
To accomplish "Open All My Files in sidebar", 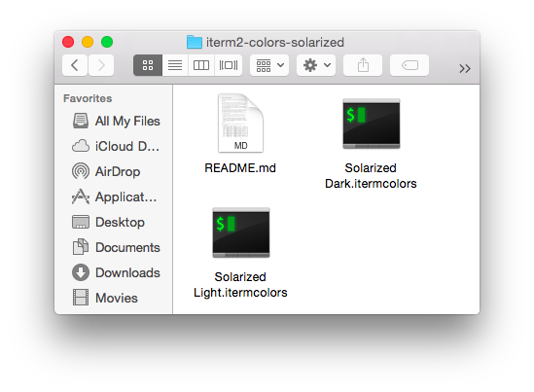I will [x=116, y=121].
